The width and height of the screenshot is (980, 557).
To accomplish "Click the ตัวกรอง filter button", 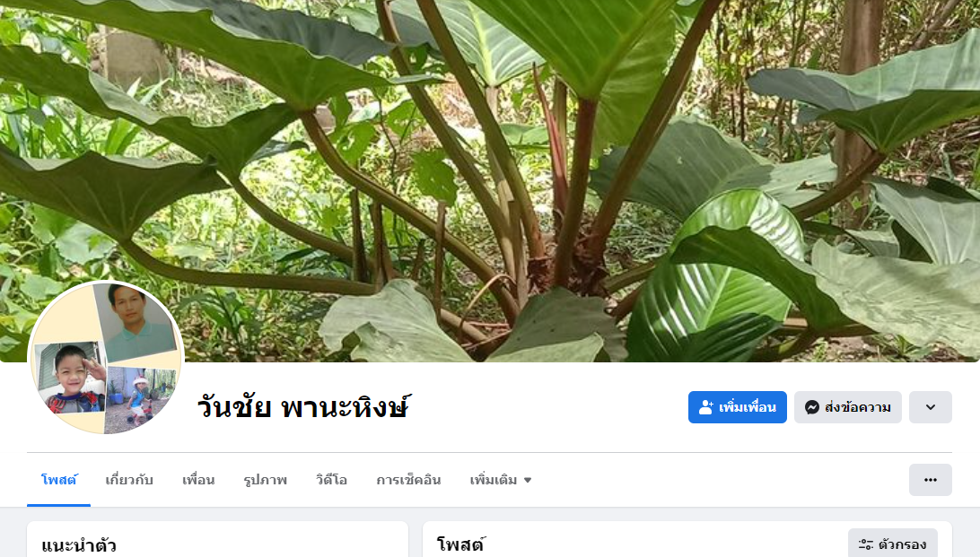I will pyautogui.click(x=892, y=544).
